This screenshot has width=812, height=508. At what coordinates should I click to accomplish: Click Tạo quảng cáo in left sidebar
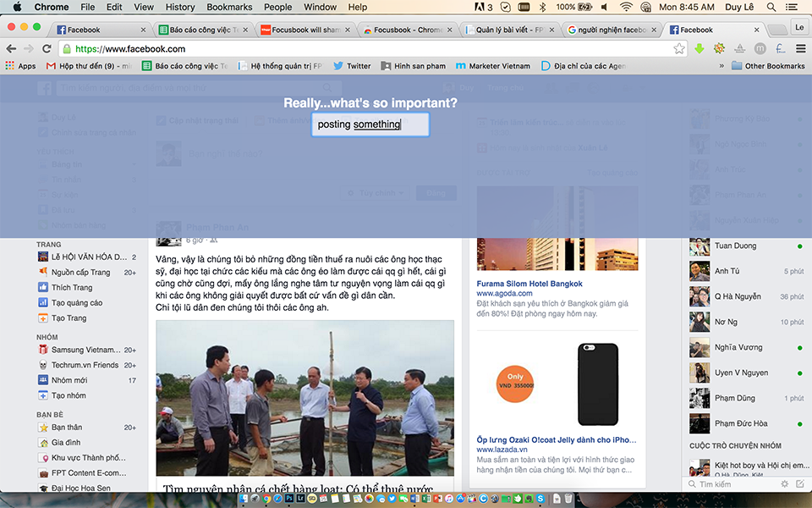(70, 303)
